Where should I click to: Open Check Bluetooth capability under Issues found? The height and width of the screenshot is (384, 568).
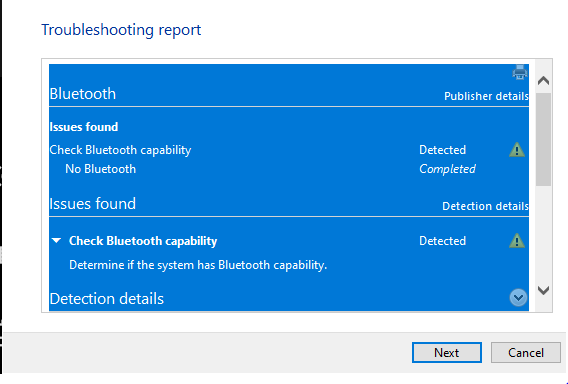[x=120, y=150]
